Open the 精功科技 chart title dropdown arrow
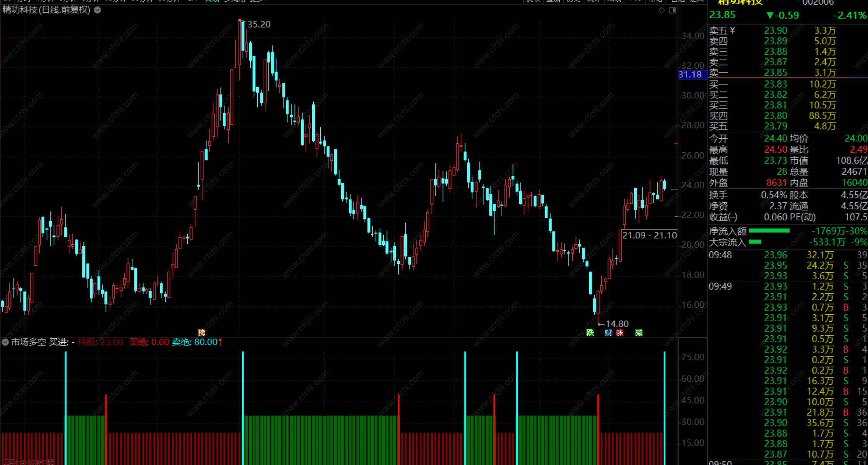Image resolution: width=868 pixels, height=465 pixels. (98, 10)
